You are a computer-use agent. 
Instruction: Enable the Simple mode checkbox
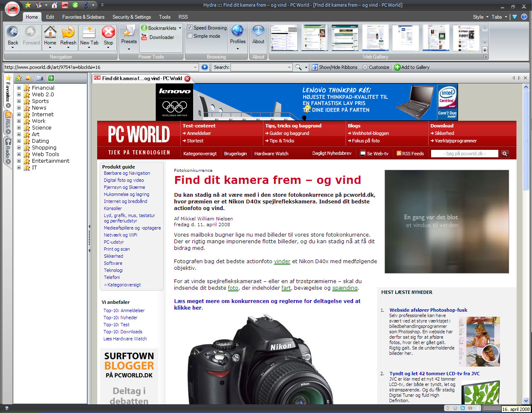(x=190, y=36)
